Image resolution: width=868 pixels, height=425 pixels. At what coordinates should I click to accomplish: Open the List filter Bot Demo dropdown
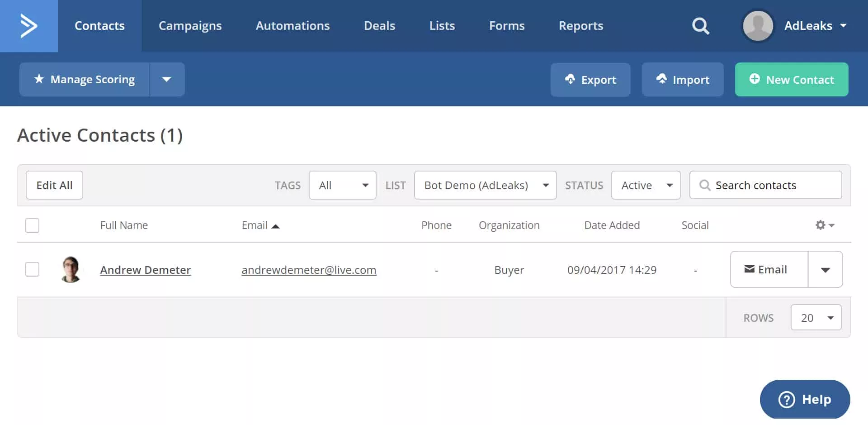tap(485, 185)
